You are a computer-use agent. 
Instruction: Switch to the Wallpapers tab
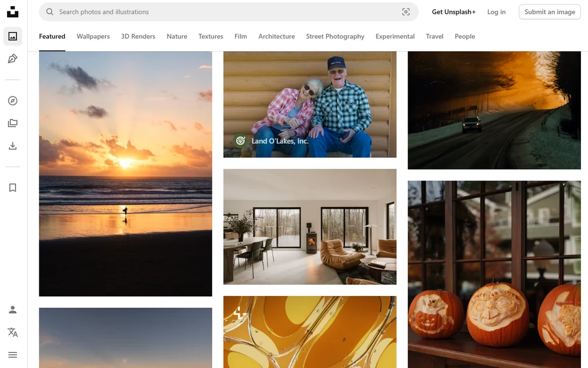pyautogui.click(x=93, y=36)
